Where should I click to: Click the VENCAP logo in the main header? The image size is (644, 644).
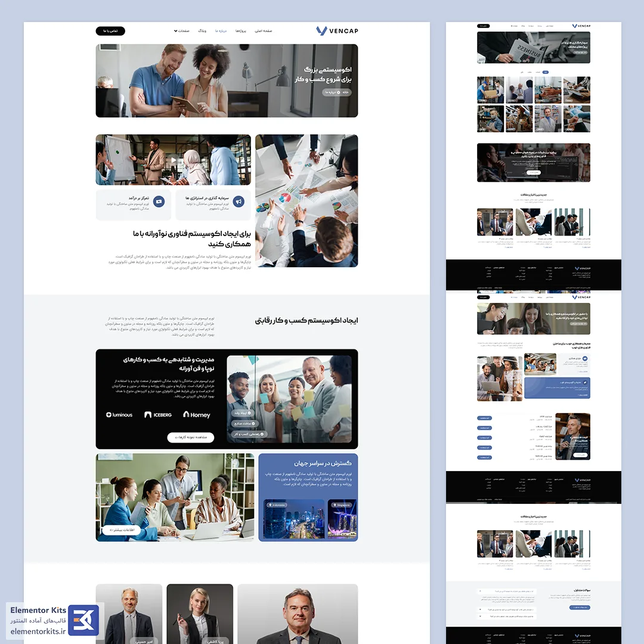click(337, 31)
